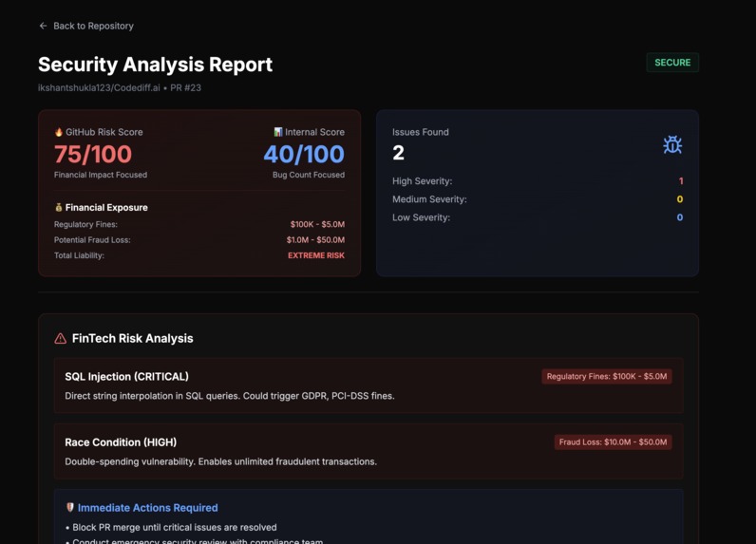The width and height of the screenshot is (756, 544).
Task: Click the Issues Found label
Action: click(421, 132)
